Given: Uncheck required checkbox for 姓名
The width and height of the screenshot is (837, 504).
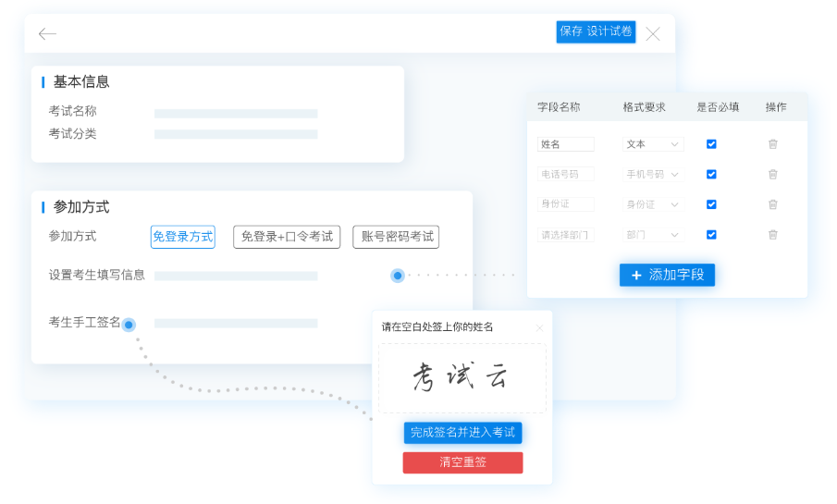Looking at the screenshot, I should tap(711, 144).
